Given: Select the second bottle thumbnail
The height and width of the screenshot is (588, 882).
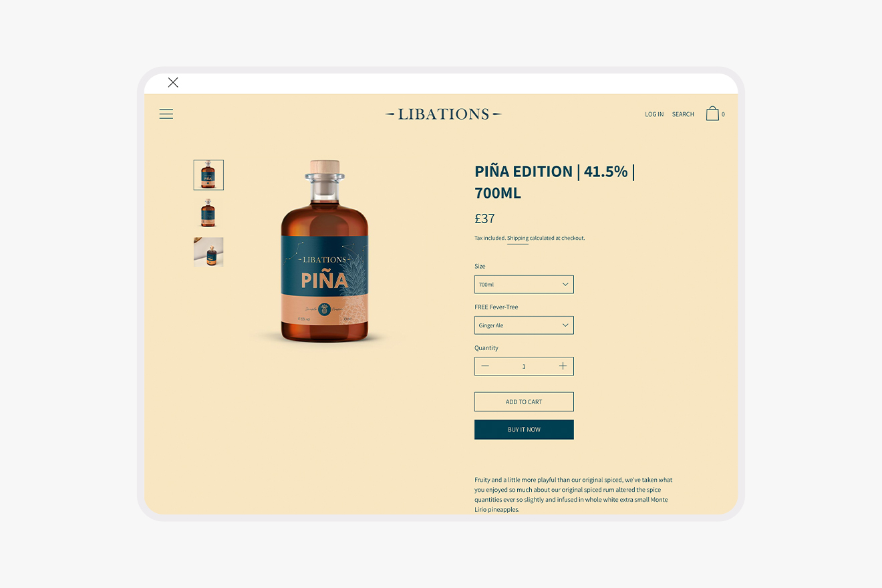Looking at the screenshot, I should (x=208, y=214).
